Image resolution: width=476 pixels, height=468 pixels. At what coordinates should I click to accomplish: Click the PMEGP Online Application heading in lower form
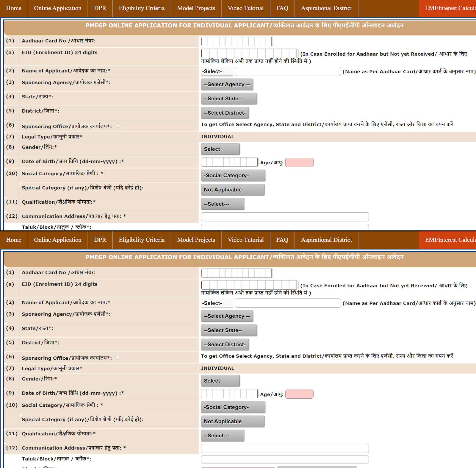pos(244,257)
